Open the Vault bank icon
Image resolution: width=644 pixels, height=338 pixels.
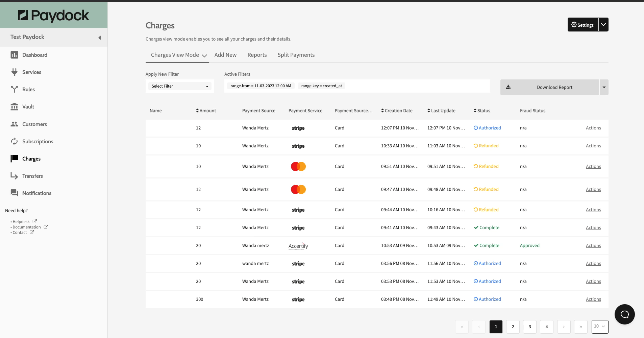click(x=14, y=107)
